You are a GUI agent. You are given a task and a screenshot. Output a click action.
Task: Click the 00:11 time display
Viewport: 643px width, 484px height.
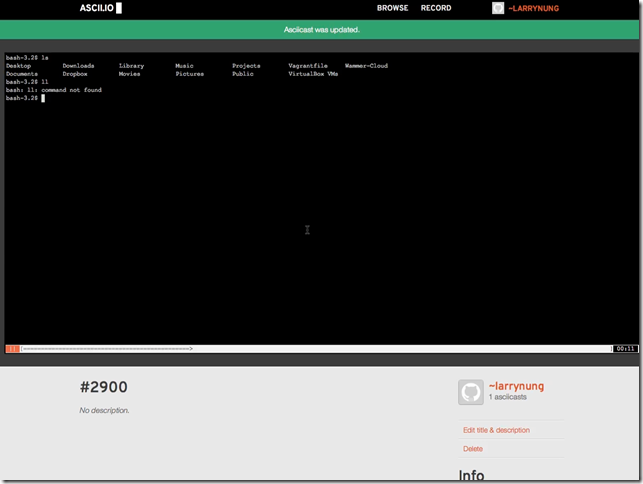pyautogui.click(x=625, y=349)
